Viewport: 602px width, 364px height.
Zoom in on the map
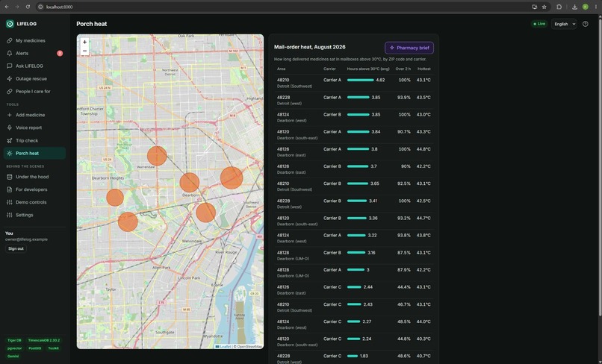coord(85,43)
